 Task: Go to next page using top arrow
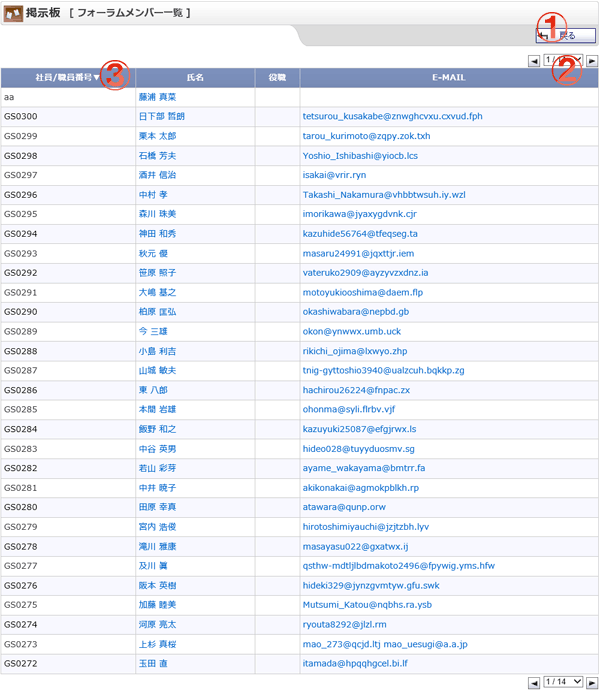(592, 61)
